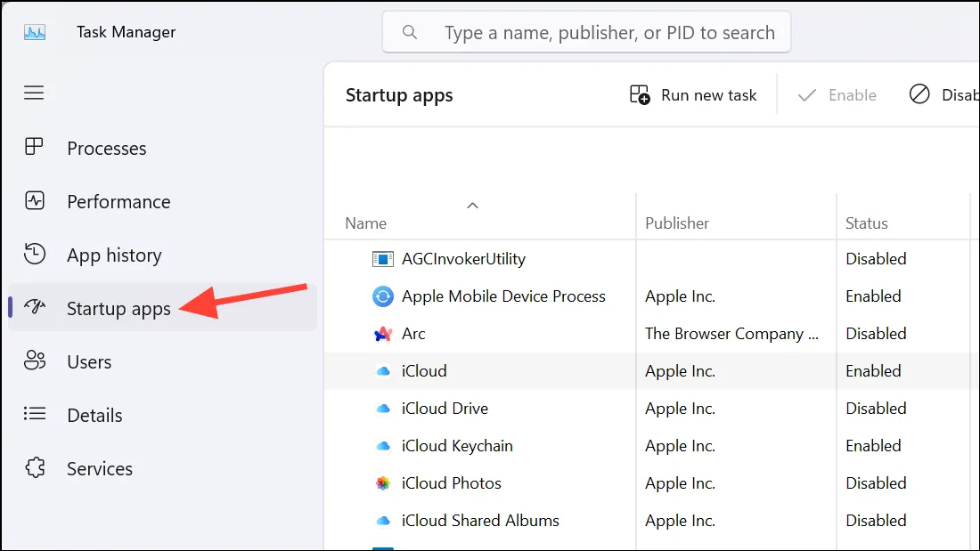Screen dimensions: 980x551
Task: Click the Processes icon in sidebar
Action: (34, 147)
